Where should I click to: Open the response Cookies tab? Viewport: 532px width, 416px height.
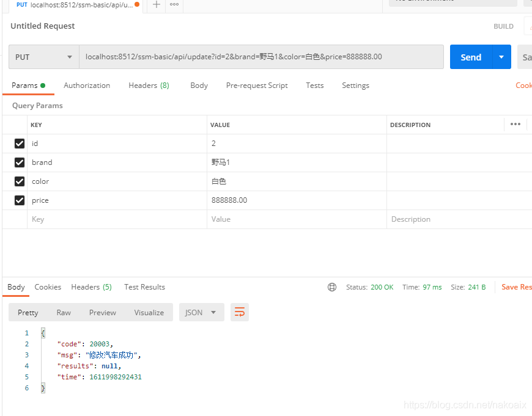tap(48, 287)
